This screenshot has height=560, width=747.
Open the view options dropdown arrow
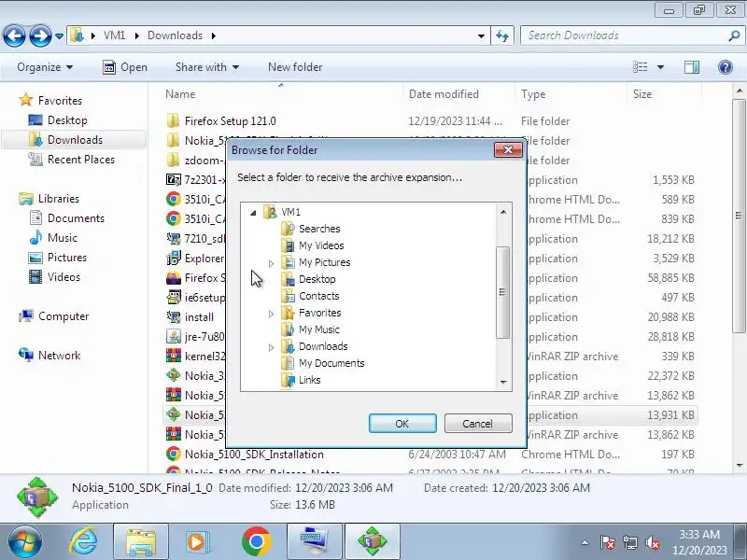coord(660,67)
